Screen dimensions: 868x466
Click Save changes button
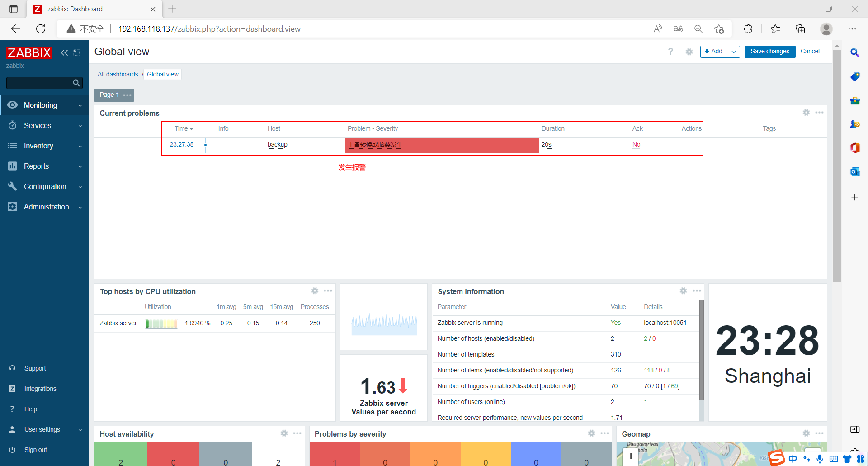tap(770, 52)
